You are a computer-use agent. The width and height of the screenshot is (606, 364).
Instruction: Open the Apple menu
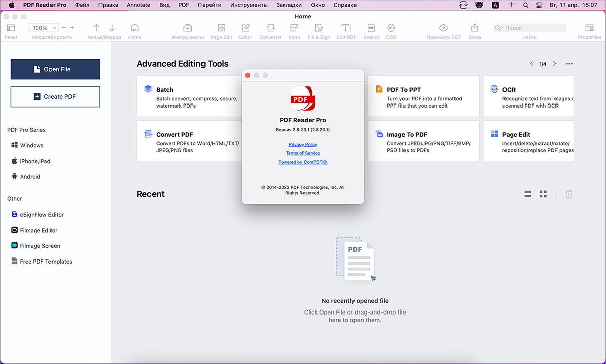(11, 5)
